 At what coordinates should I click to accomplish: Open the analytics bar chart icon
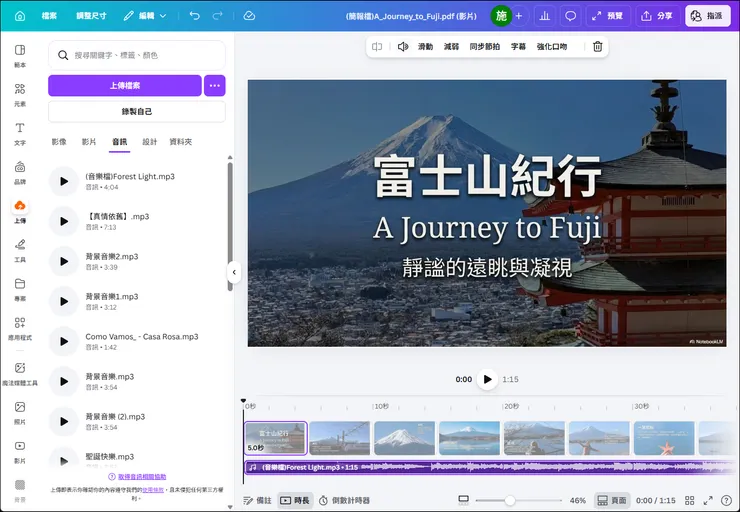pyautogui.click(x=544, y=16)
